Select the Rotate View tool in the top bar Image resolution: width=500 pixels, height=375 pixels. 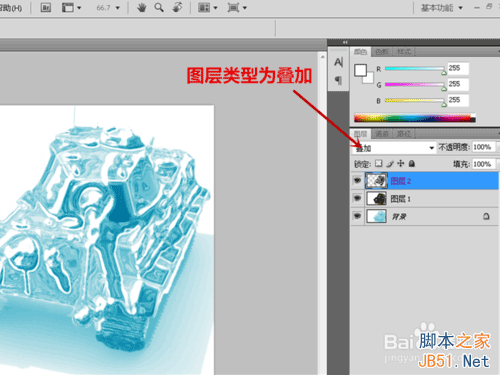coord(177,7)
